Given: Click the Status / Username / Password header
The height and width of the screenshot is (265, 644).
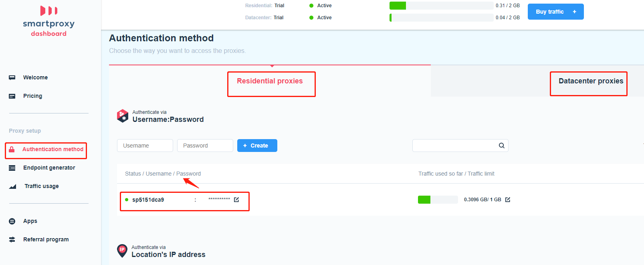Looking at the screenshot, I should (163, 174).
